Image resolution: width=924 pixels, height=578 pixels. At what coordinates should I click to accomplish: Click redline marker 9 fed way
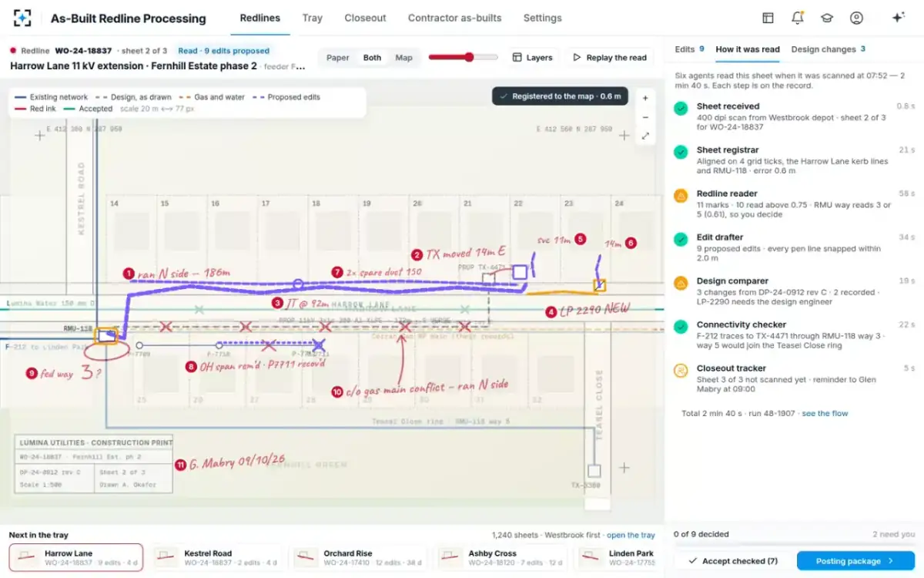(x=32, y=373)
